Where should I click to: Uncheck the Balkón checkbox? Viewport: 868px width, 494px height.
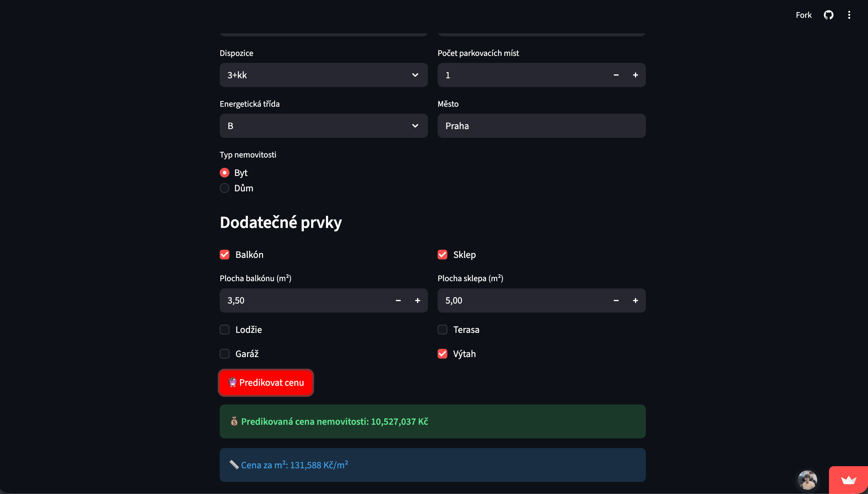click(225, 255)
